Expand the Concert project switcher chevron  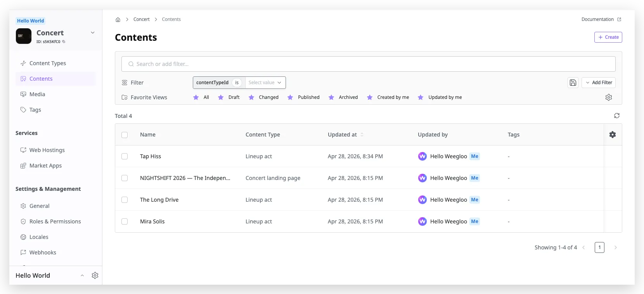93,33
